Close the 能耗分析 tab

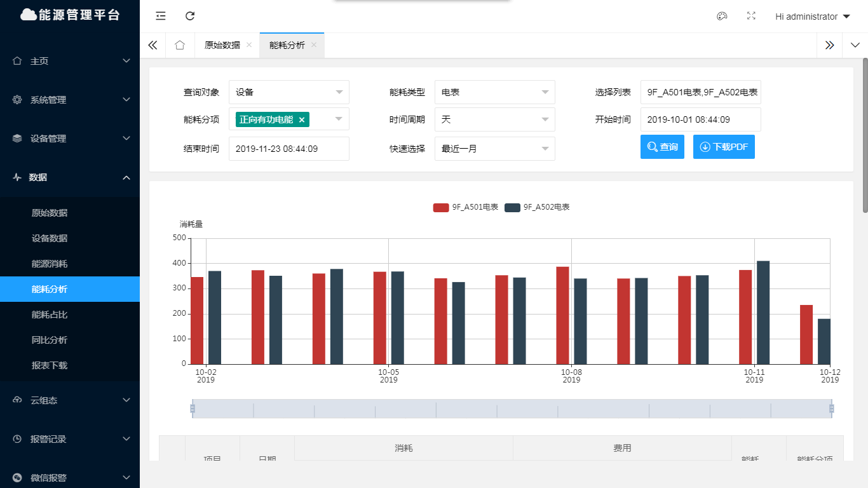tap(314, 45)
